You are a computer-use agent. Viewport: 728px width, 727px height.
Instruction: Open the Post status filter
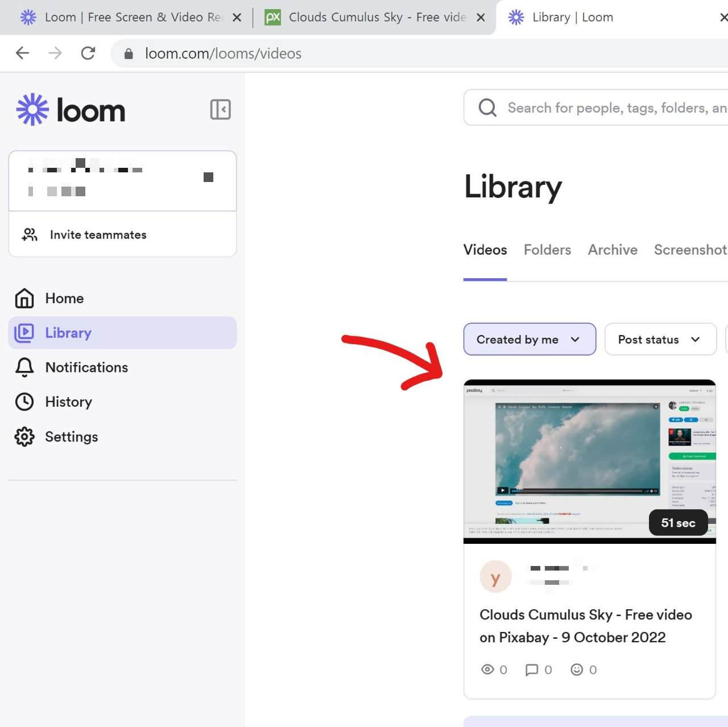pos(660,339)
